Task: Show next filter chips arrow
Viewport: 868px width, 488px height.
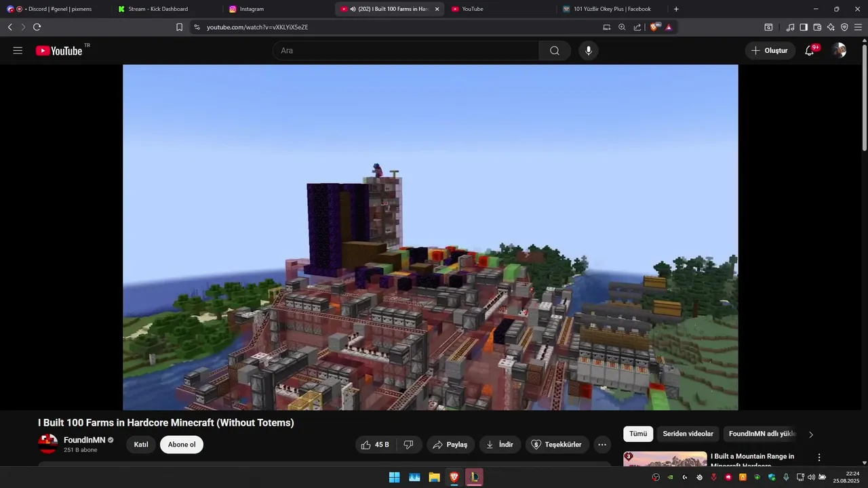Action: pos(811,434)
